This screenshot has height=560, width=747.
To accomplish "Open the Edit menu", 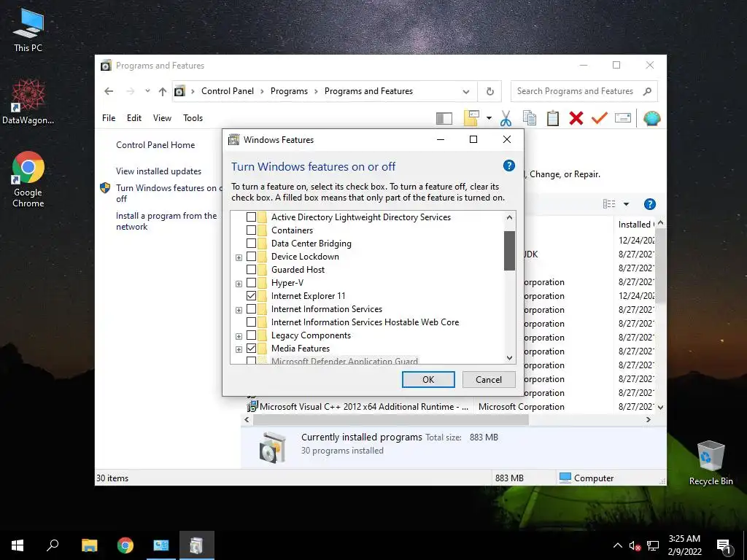I will pos(134,118).
